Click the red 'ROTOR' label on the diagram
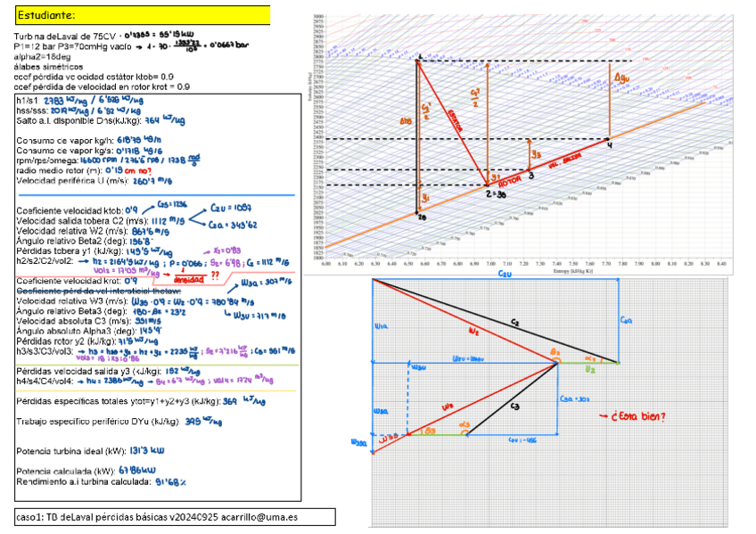The width and height of the screenshot is (756, 534). point(510,182)
